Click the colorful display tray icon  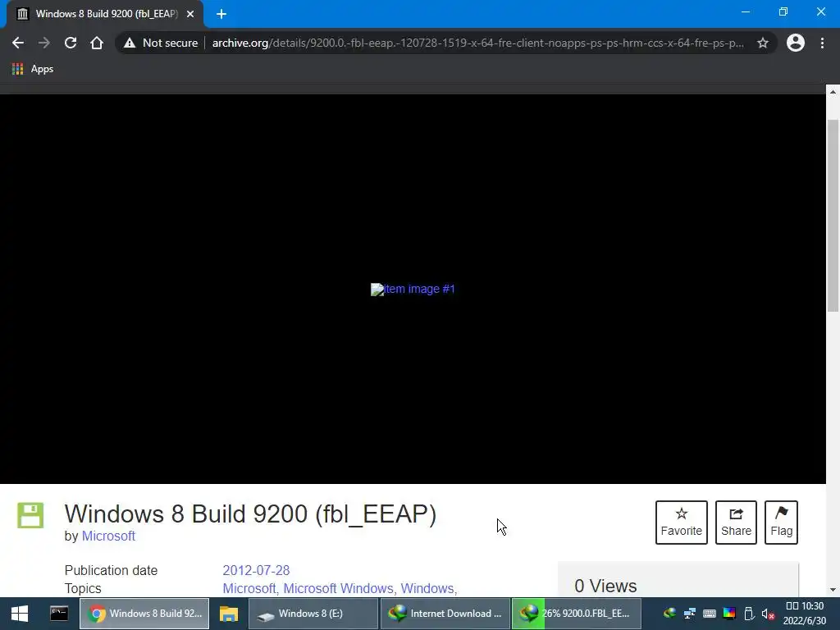729,614
